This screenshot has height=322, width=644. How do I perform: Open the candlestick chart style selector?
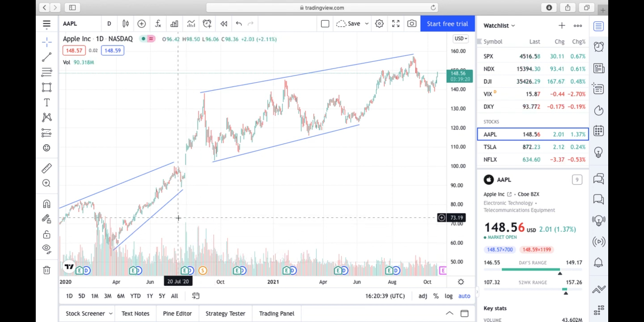126,24
